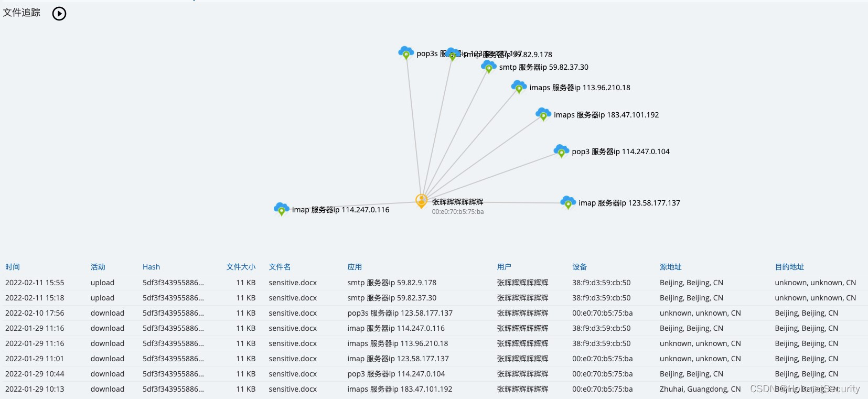Click user name in 10:44 row
Screen dimensions: 868x399
point(522,374)
